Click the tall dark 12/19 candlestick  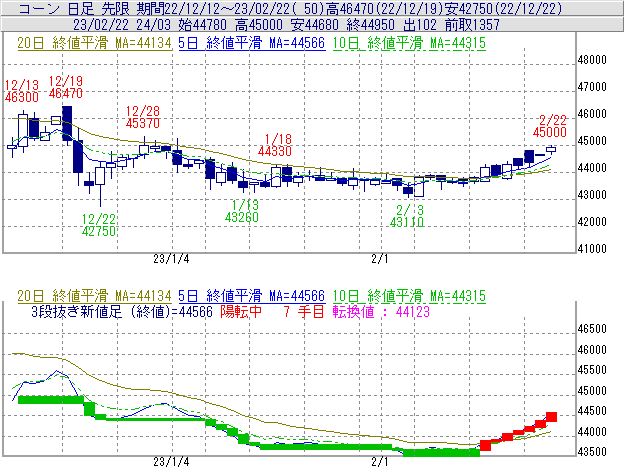click(x=67, y=124)
